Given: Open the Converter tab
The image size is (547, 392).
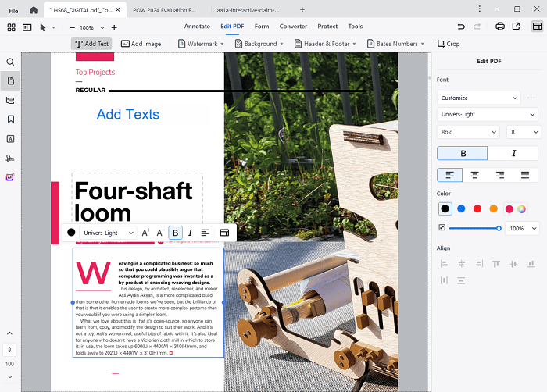Looking at the screenshot, I should tap(293, 27).
